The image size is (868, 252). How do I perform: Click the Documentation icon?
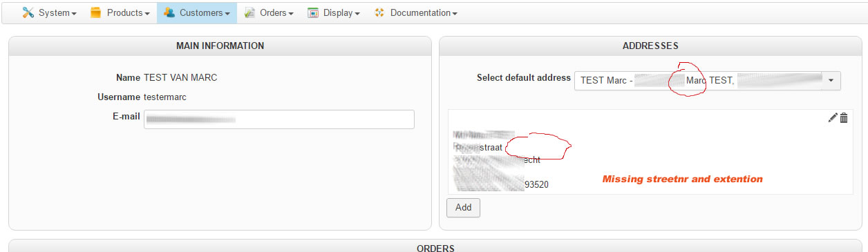[x=379, y=13]
